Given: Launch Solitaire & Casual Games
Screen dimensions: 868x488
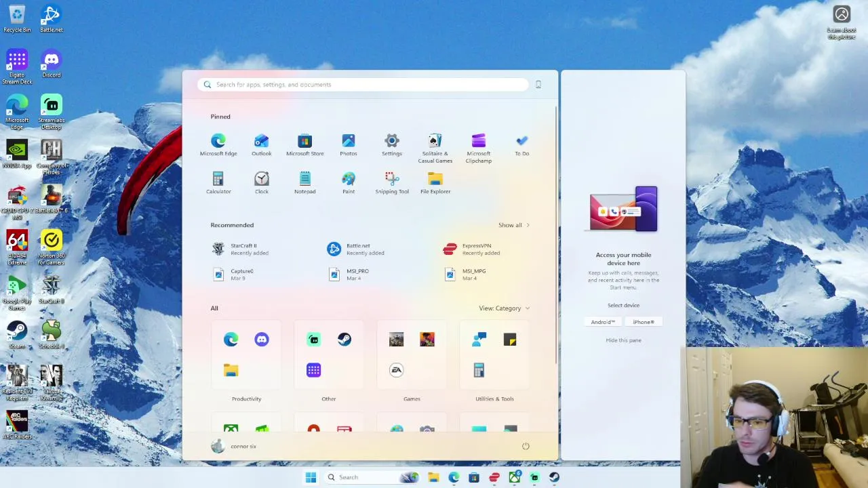Looking at the screenshot, I should tap(435, 148).
